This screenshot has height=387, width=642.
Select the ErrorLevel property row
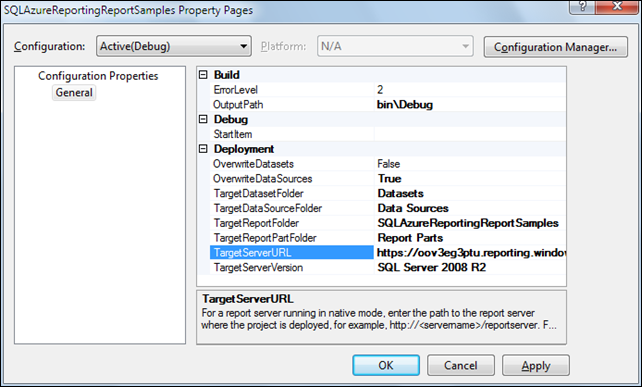292,90
